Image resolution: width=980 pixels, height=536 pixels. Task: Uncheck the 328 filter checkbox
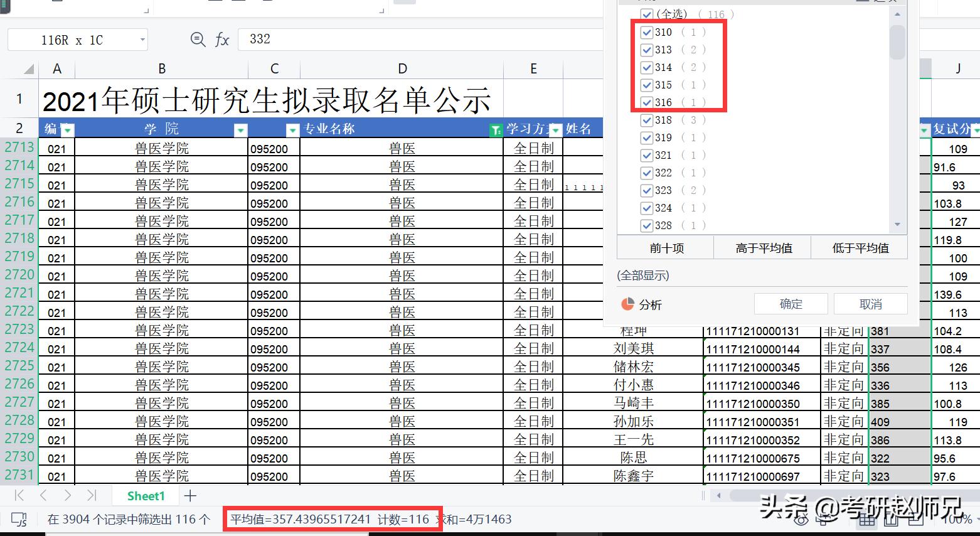[x=647, y=225]
